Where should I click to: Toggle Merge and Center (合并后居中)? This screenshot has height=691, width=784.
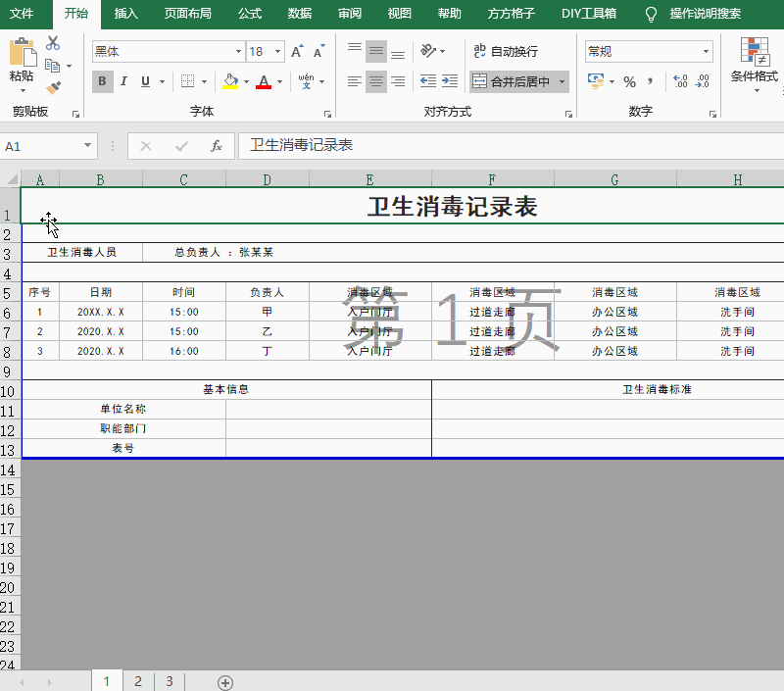pos(511,81)
